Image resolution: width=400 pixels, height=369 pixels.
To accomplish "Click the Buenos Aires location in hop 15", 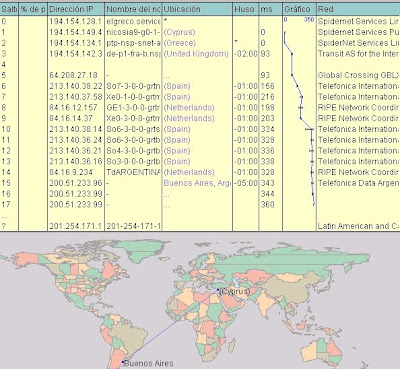I will click(x=197, y=183).
